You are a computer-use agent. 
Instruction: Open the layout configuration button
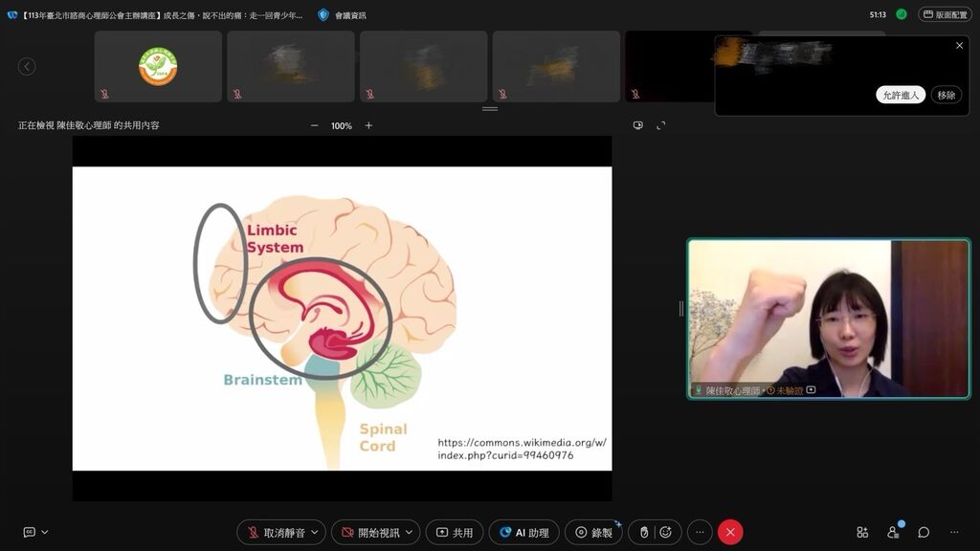tap(945, 14)
